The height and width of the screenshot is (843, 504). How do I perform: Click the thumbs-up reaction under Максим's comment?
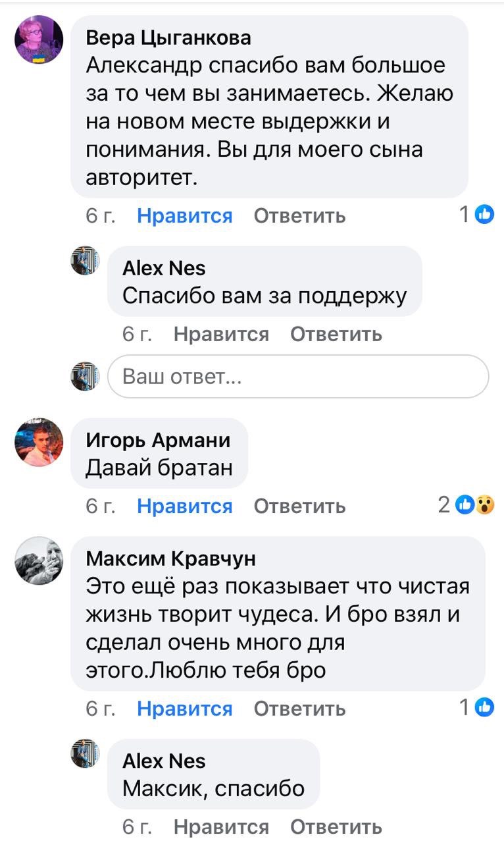click(x=484, y=707)
